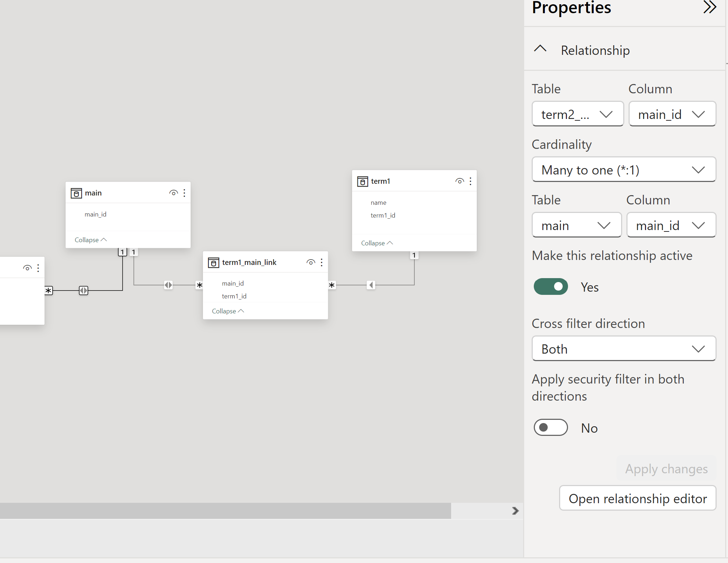
Task: Click Open relationship editor button
Action: pyautogui.click(x=637, y=498)
